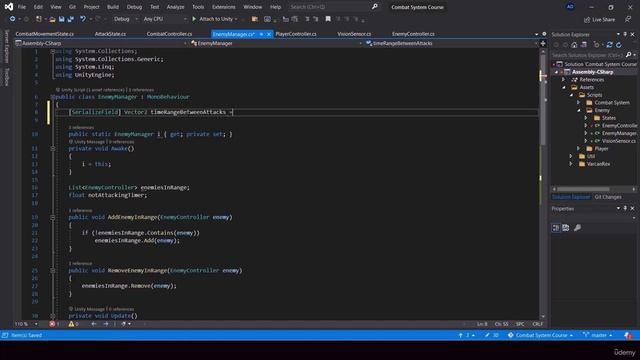Viewport: 640px width, 360px height.
Task: Open the Assembly-CSharp project dropdown in editor
Action: point(101,43)
